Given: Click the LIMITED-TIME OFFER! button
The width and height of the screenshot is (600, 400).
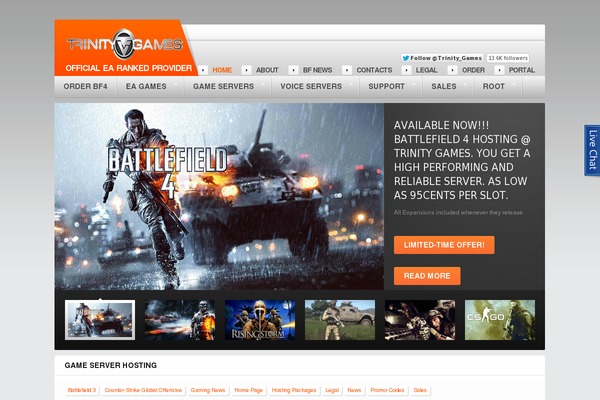Looking at the screenshot, I should tap(444, 245).
